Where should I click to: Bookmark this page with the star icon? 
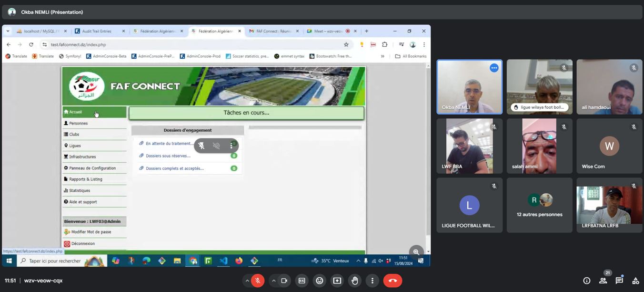[x=346, y=45]
